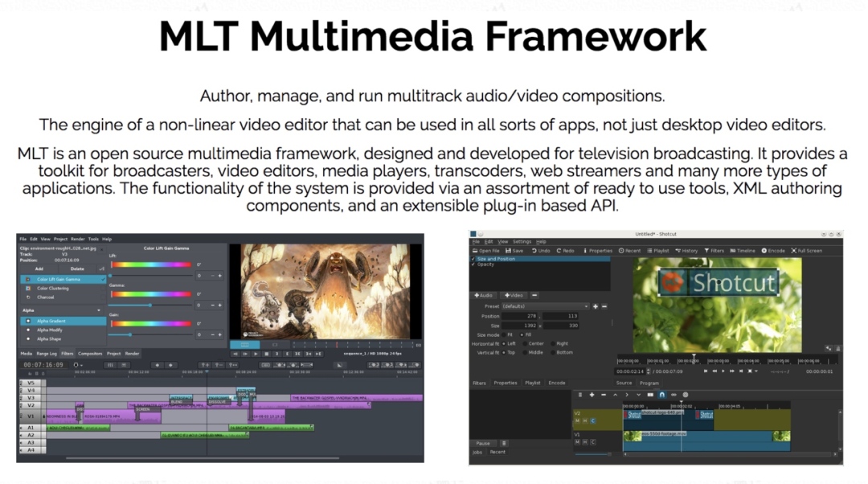Click Gamma slider track
Image resolution: width=868 pixels, height=484 pixels.
pos(150,306)
